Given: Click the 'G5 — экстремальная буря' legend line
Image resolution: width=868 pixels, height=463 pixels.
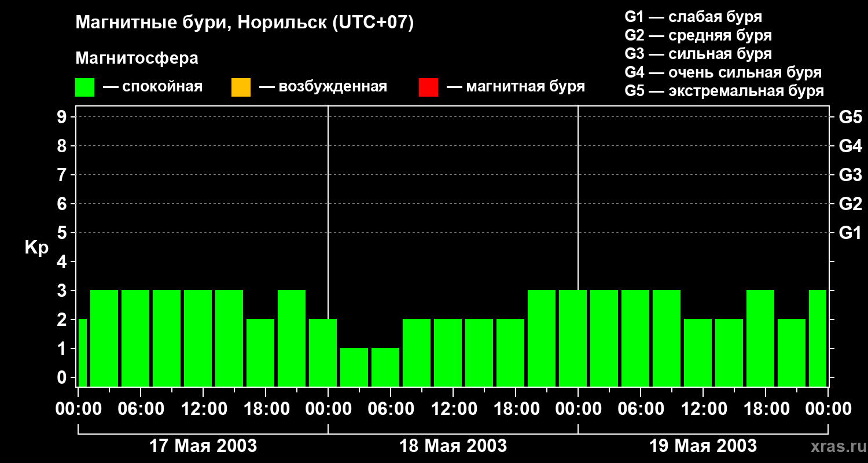Looking at the screenshot, I should (724, 91).
